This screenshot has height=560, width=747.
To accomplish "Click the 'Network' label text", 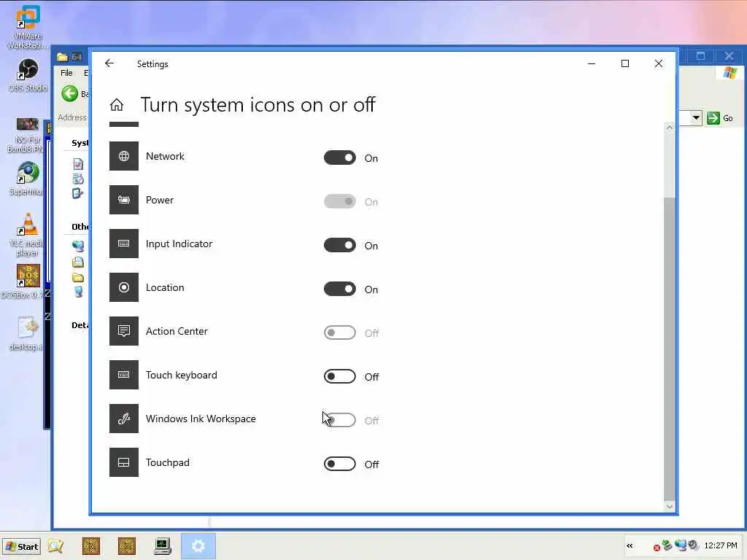I will (165, 156).
